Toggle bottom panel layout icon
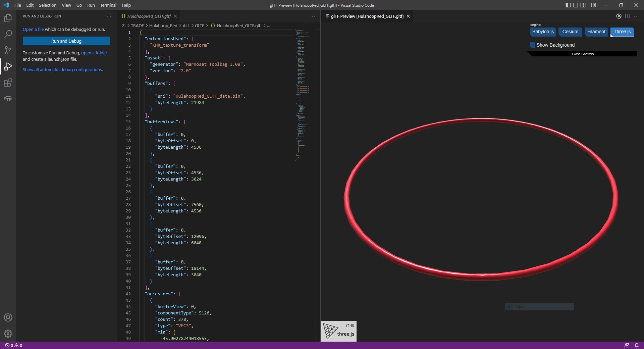The height and width of the screenshot is (349, 644). point(576,5)
